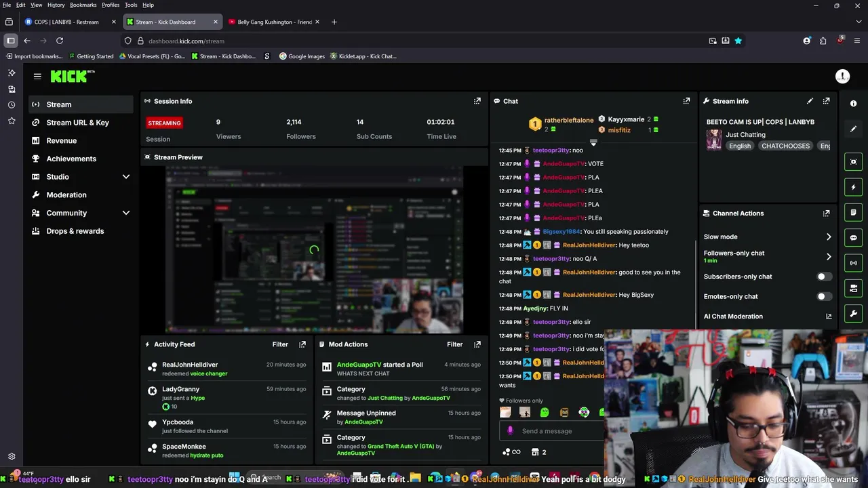Pop out the Chat panel
Image resolution: width=868 pixels, height=488 pixels.
[x=686, y=101]
